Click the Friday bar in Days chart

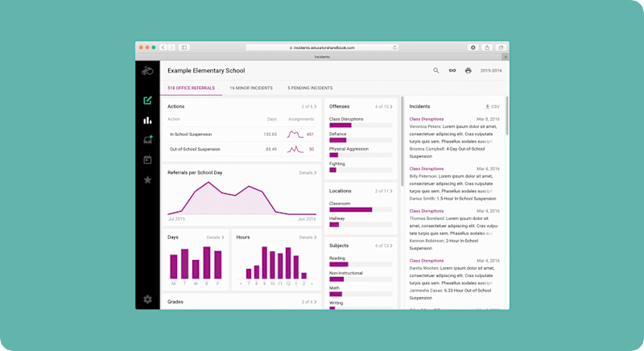(217, 265)
